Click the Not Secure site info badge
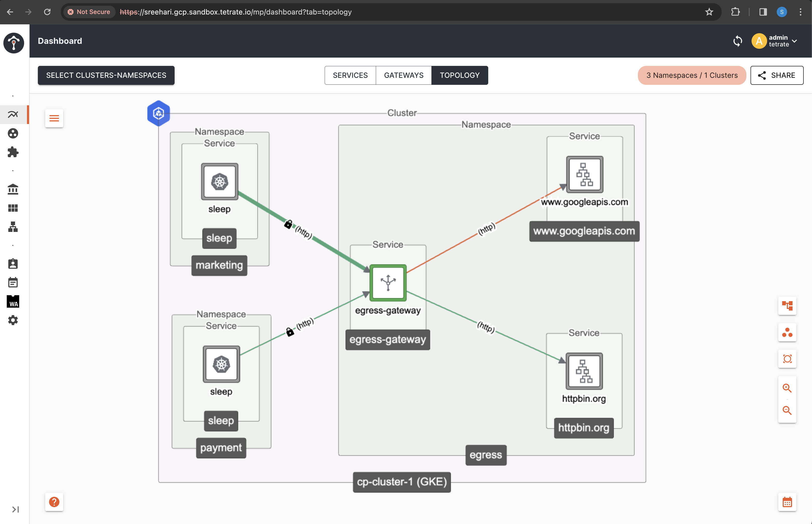 tap(89, 12)
